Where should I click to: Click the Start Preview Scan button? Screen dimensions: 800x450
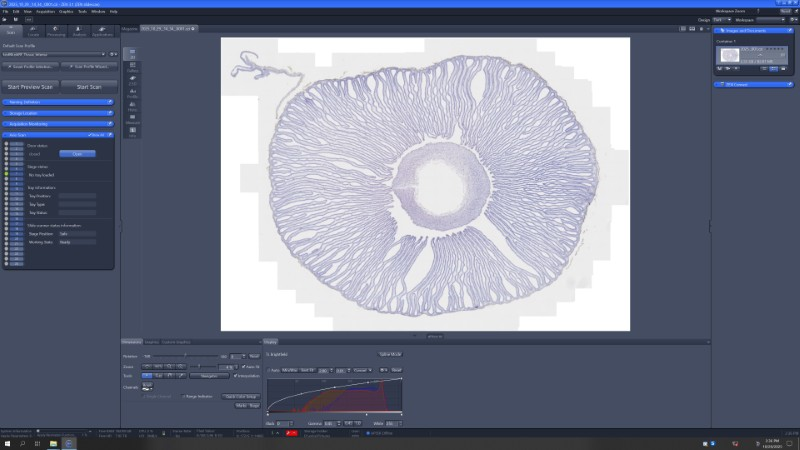[30, 86]
